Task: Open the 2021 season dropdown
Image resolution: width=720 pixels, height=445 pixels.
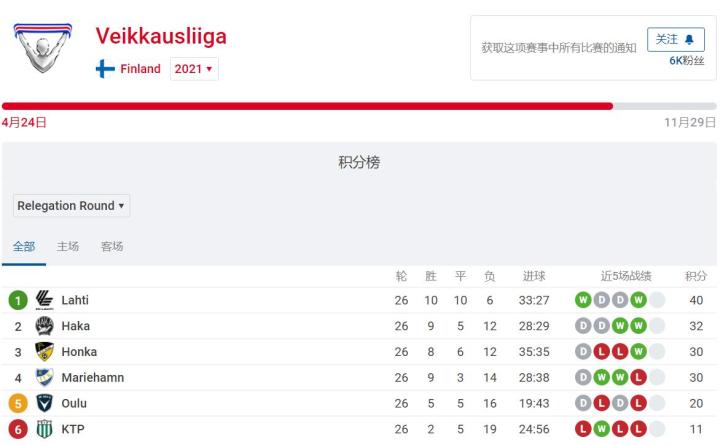Action: click(x=194, y=70)
